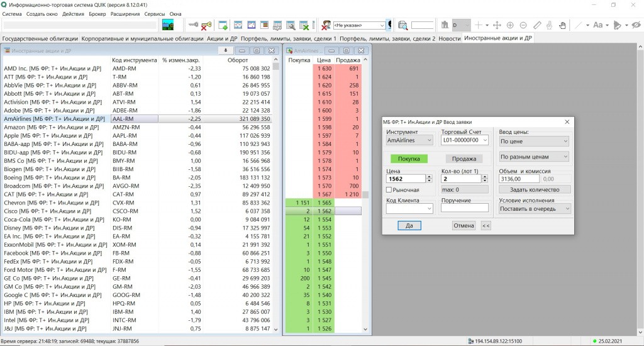Enable the Рыночная market price checkbox
The image size is (644, 346).
coord(389,190)
